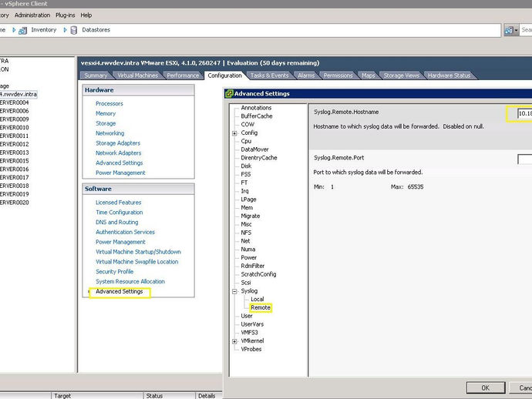Select ScratchConfig tree item
The height and width of the screenshot is (399, 532).
pyautogui.click(x=258, y=274)
